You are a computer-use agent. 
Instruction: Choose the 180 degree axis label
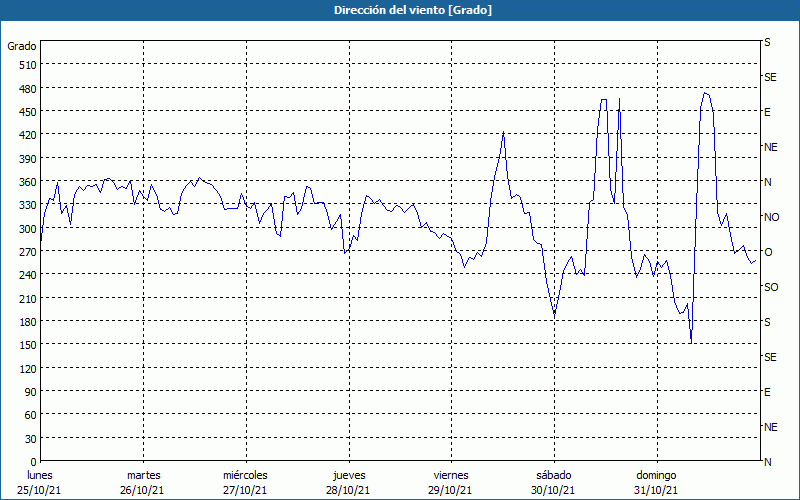pos(28,322)
